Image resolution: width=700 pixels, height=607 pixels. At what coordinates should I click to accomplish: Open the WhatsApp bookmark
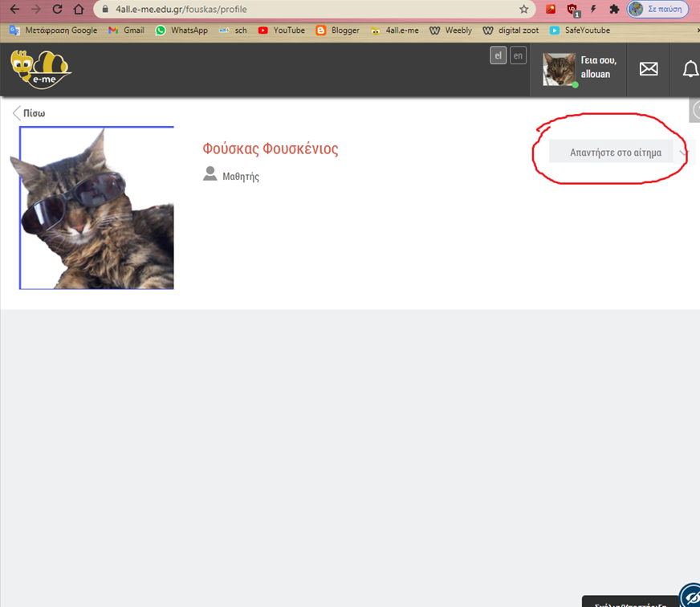(181, 30)
